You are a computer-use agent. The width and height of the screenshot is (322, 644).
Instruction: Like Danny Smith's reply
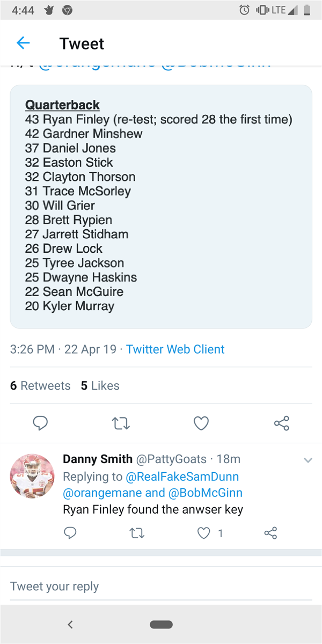tap(204, 533)
